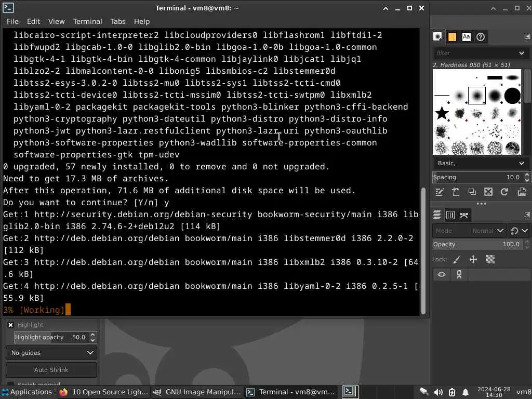Switch to the Layers tab in GIMP
The height and width of the screenshot is (399, 532).
click(x=437, y=215)
